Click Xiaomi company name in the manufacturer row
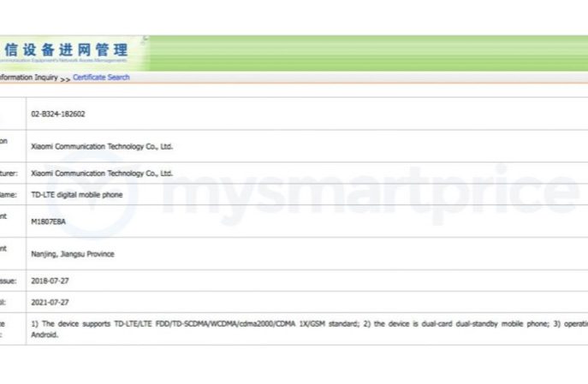The height and width of the screenshot is (384, 588). (102, 174)
